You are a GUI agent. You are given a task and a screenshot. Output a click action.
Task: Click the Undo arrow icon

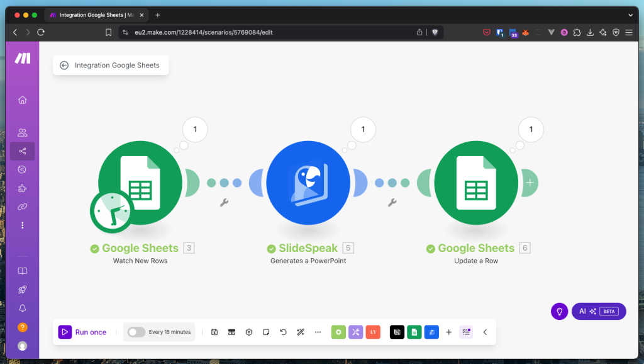pos(284,332)
